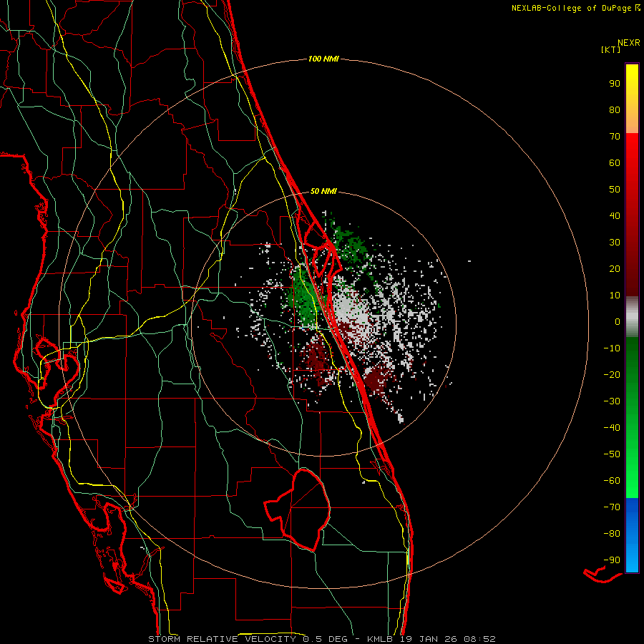Image resolution: width=644 pixels, height=644 pixels.
Task: Click the 100 NMI range ring label
Action: [x=323, y=59]
